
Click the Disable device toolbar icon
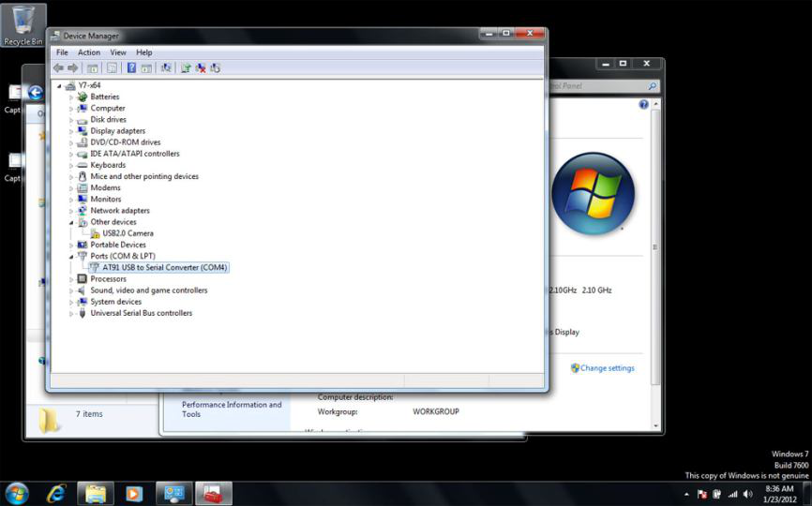pos(216,67)
